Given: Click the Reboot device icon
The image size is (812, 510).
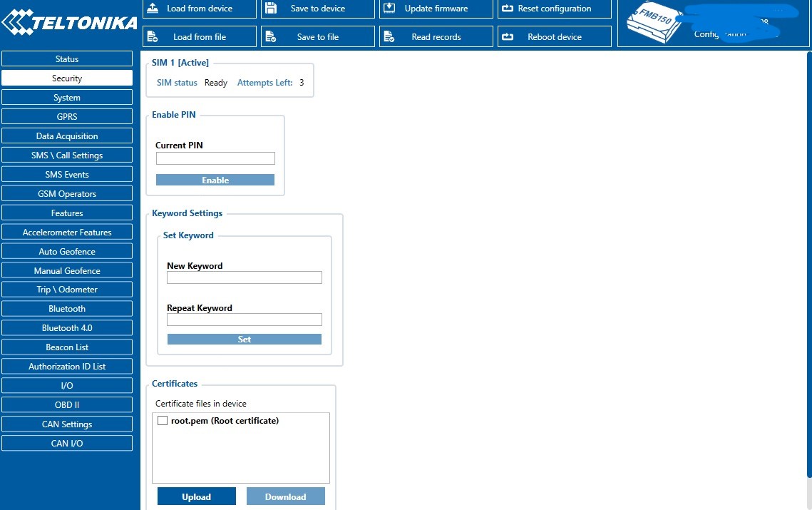Looking at the screenshot, I should 508,37.
